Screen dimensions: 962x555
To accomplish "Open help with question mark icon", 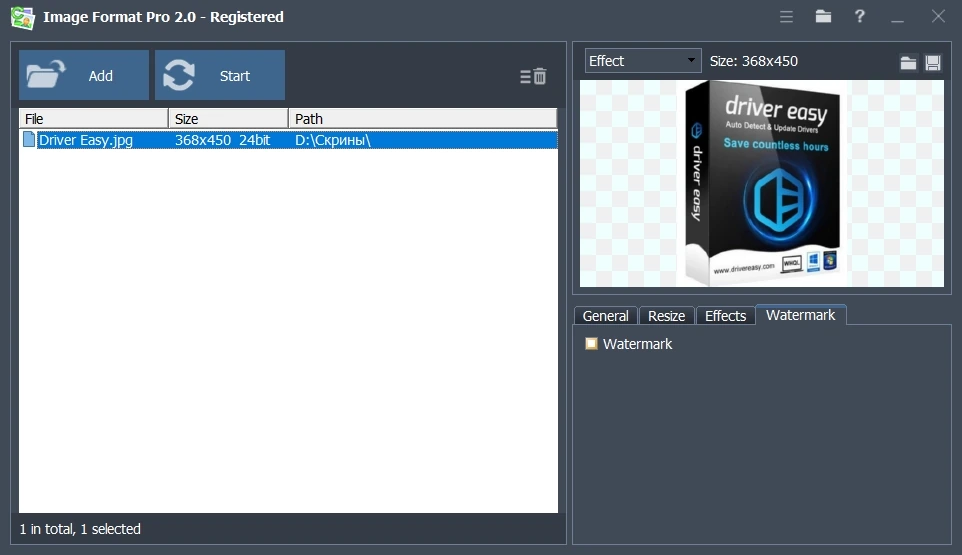I will coord(860,17).
